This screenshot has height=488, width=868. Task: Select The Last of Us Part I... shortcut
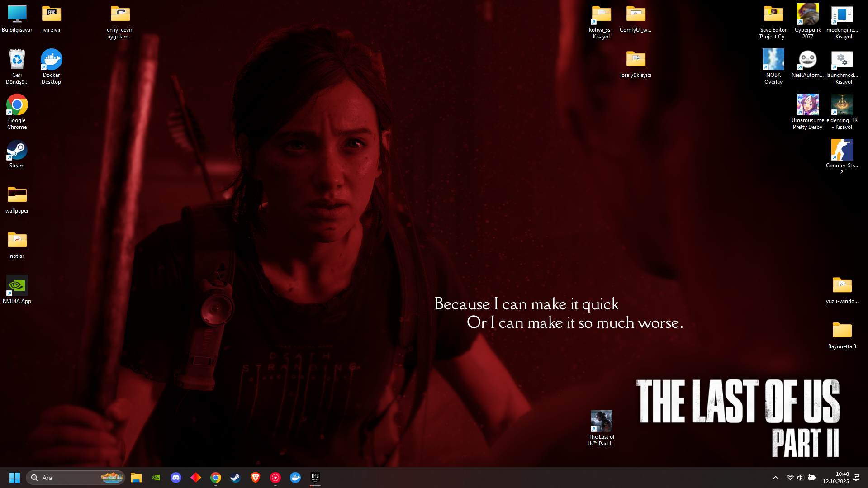click(x=601, y=429)
